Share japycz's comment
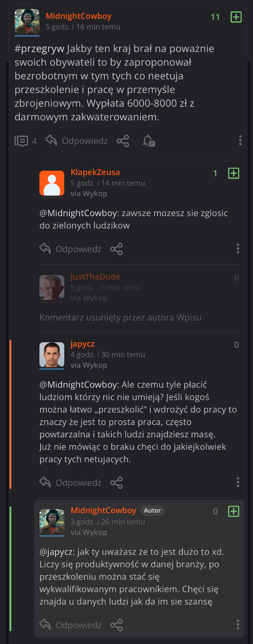Screen dimensions: 253x644 (116, 483)
